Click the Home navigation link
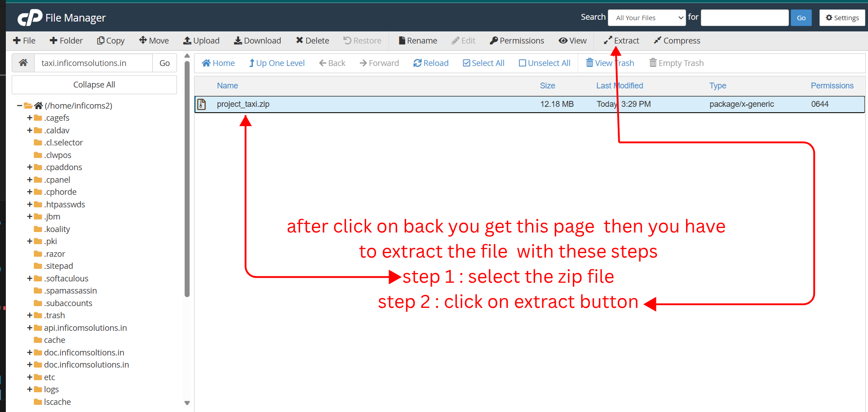868x412 pixels. click(x=218, y=63)
